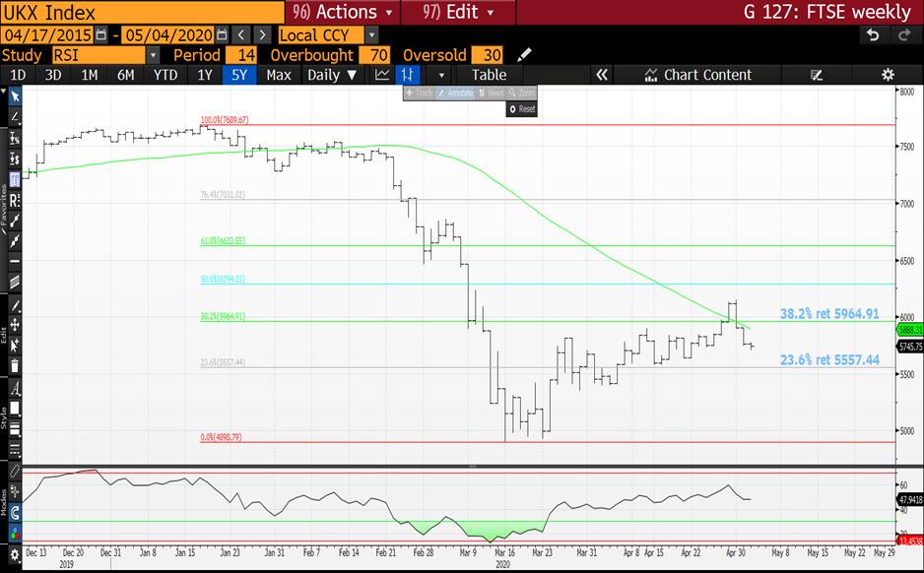Screen dimensions: 924x573
Task: Click the Table button
Action: pyautogui.click(x=490, y=75)
